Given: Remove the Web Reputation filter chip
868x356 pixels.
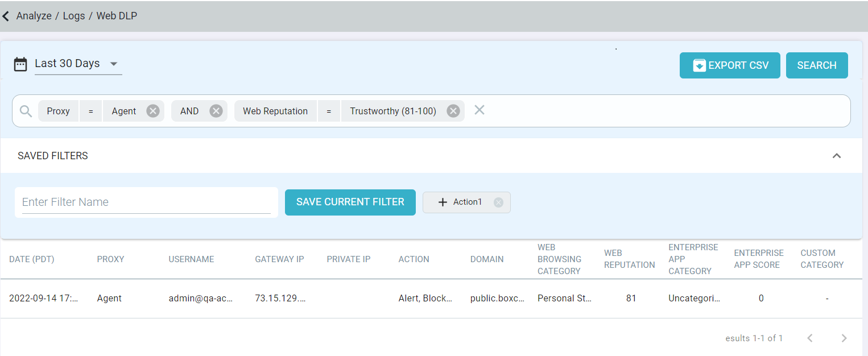Looking at the screenshot, I should [x=453, y=111].
